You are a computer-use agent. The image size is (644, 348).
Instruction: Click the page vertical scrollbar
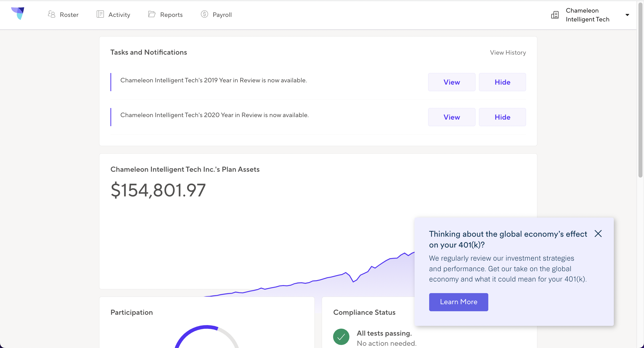[640, 91]
